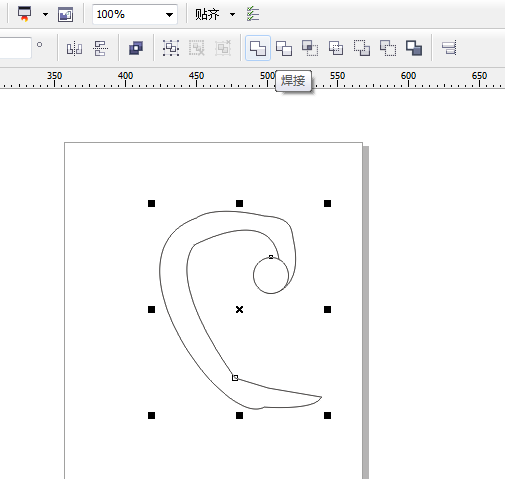Click the welcome screen icon

coord(65,15)
